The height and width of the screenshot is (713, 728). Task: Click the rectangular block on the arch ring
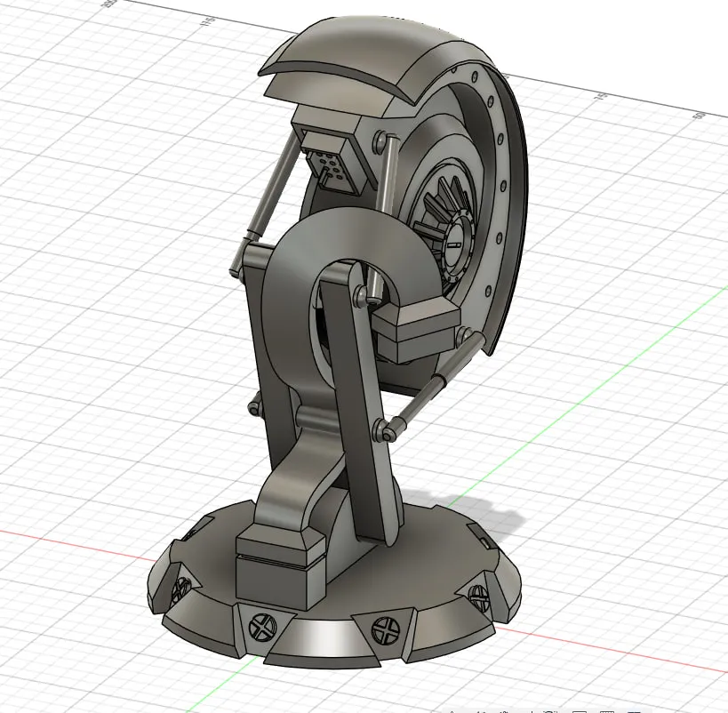pyautogui.click(x=416, y=331)
